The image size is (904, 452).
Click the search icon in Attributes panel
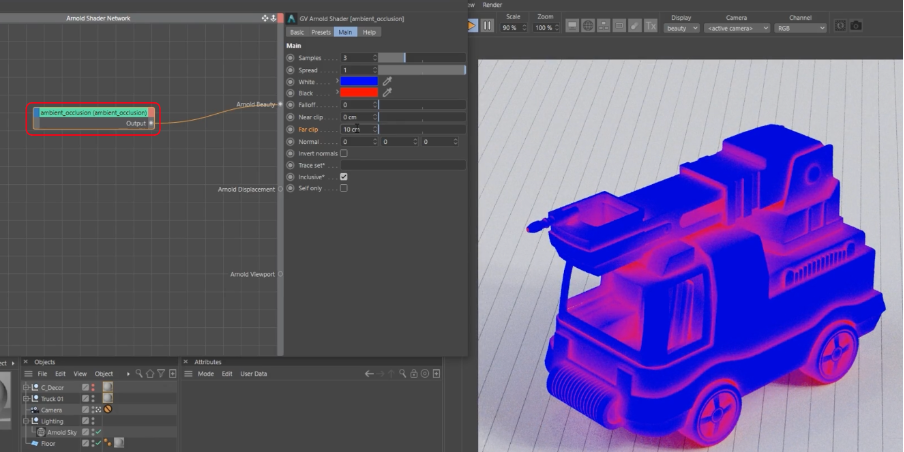click(402, 374)
